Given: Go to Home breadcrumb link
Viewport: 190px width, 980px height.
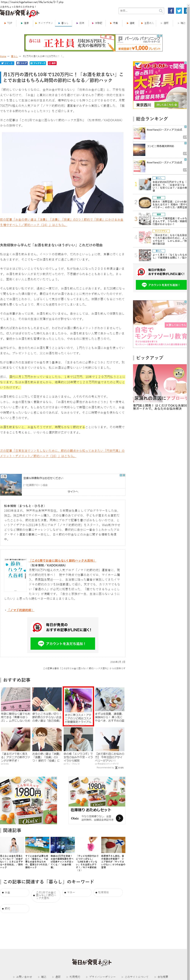Looking at the screenshot, I should [x=3, y=56].
